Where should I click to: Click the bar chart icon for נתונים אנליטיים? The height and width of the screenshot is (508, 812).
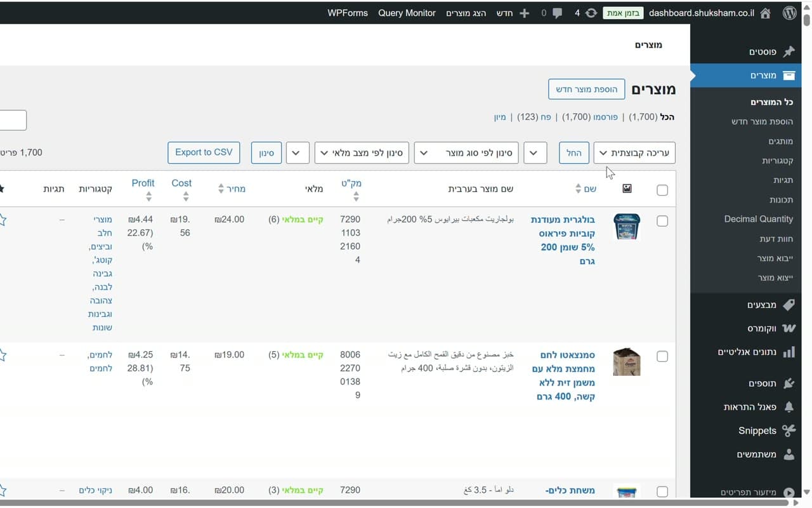pyautogui.click(x=789, y=352)
